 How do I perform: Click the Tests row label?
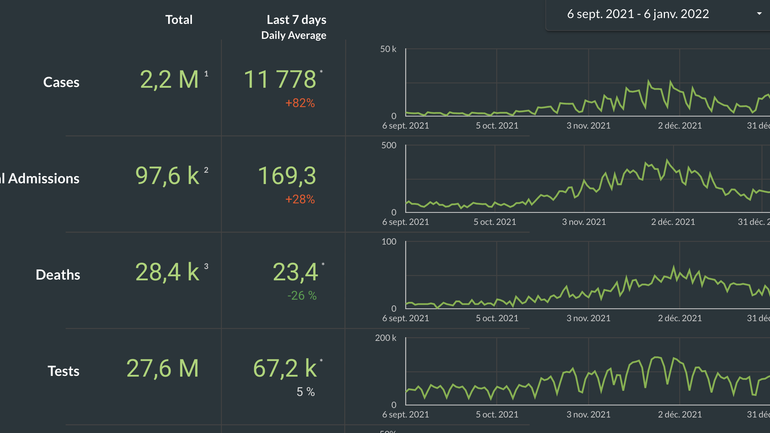[63, 371]
